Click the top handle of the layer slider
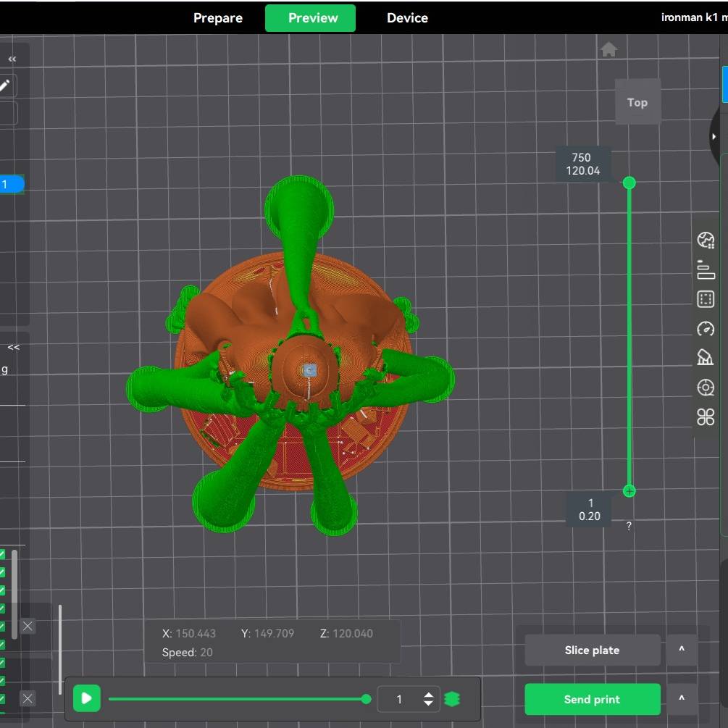Image resolution: width=728 pixels, height=728 pixels. [x=629, y=183]
